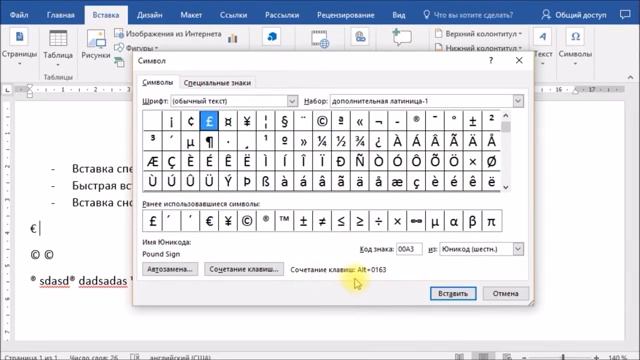Viewport: 640px width, 360px height.
Task: Switch to the Дизайн tab
Action: click(x=149, y=15)
